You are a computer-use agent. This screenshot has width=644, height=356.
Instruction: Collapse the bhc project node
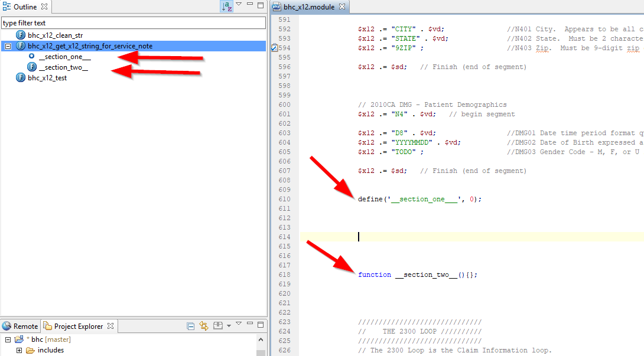click(8, 339)
